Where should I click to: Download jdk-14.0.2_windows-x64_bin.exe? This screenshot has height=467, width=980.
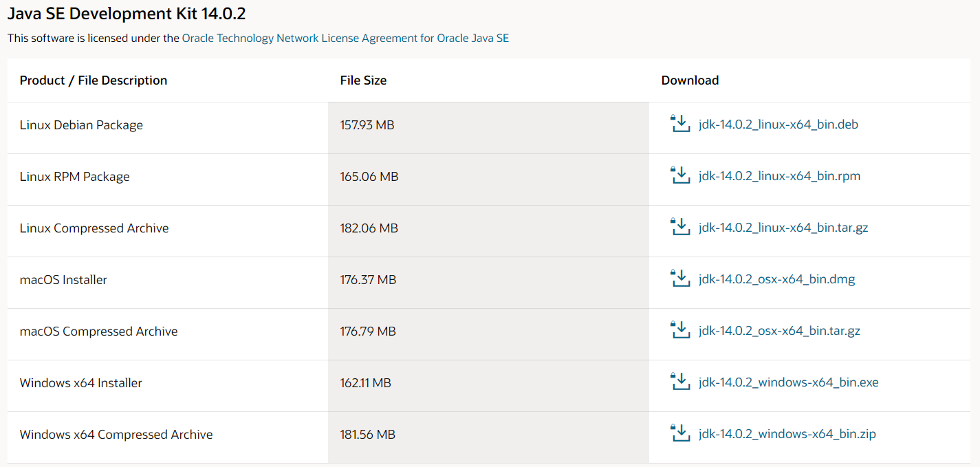789,383
